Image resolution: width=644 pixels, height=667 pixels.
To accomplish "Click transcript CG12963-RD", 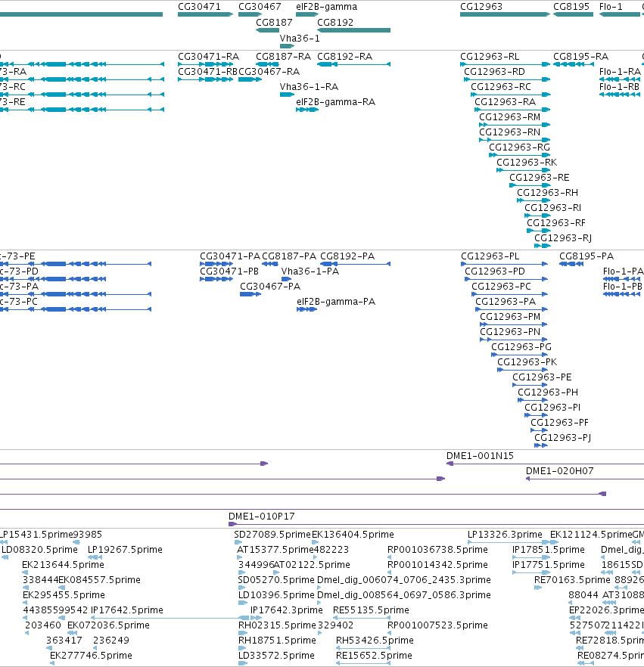I will click(494, 72).
